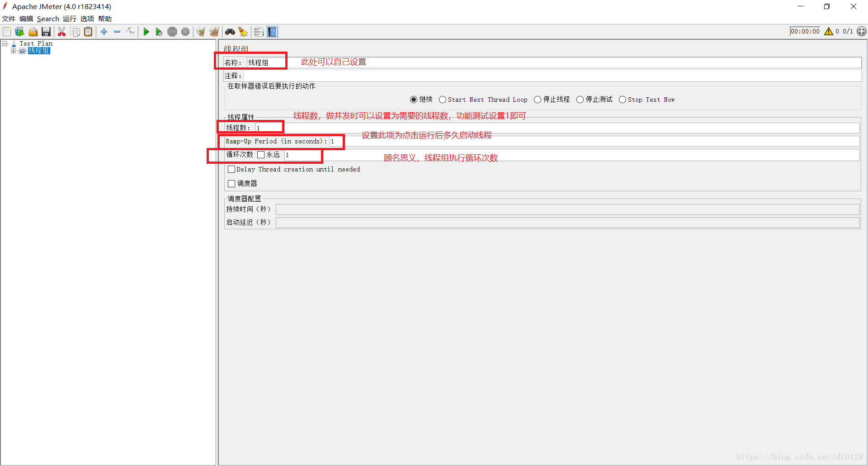Click the 0/1 thread count indicator
Viewport: 868px width, 466px height.
click(848, 31)
